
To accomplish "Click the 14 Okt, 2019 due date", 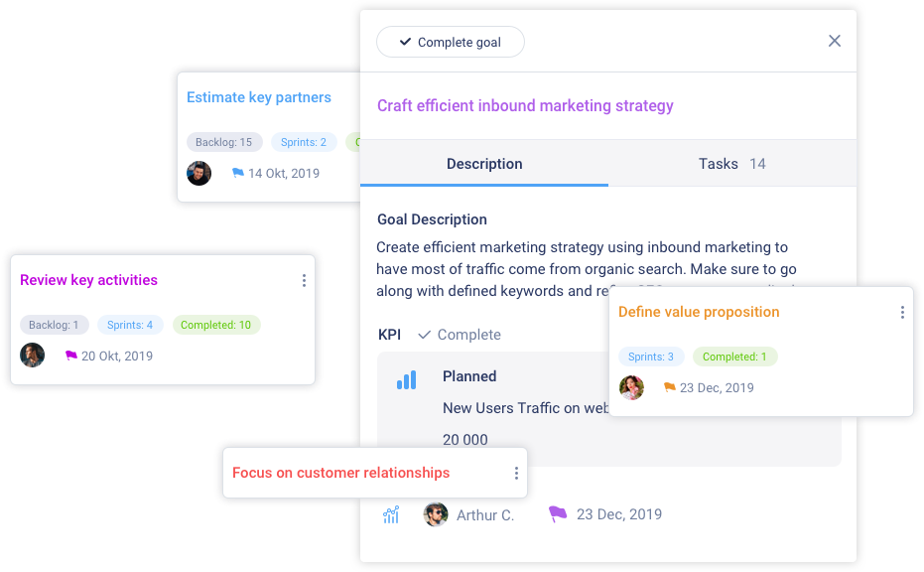I will tap(284, 174).
